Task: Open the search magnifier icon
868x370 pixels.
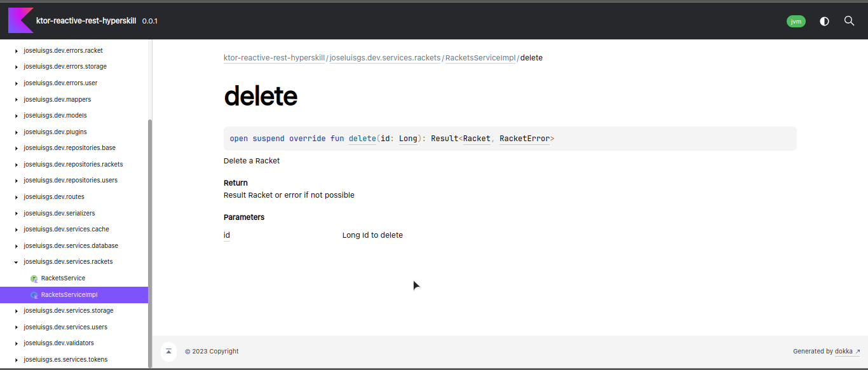Action: click(x=849, y=21)
